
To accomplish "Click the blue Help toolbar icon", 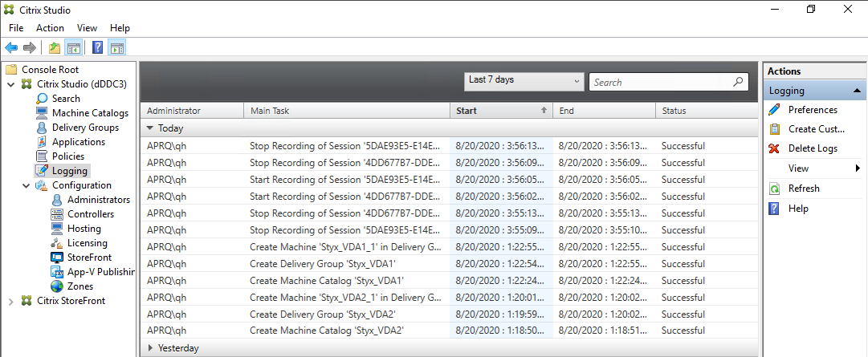I will click(98, 47).
